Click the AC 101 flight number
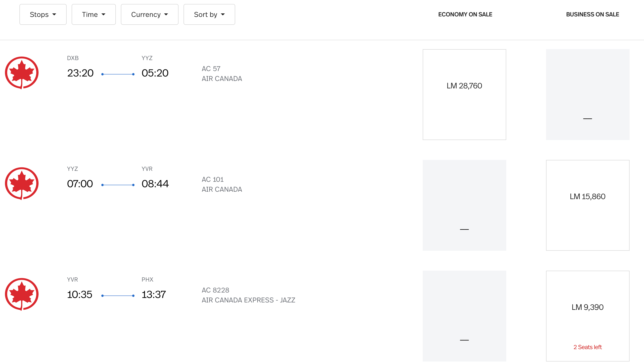Image resolution: width=644 pixels, height=364 pixels. click(x=213, y=180)
